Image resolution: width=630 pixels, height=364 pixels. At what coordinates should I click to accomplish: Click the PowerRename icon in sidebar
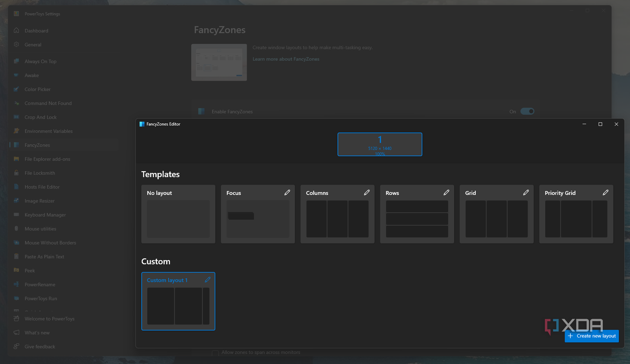(x=16, y=285)
